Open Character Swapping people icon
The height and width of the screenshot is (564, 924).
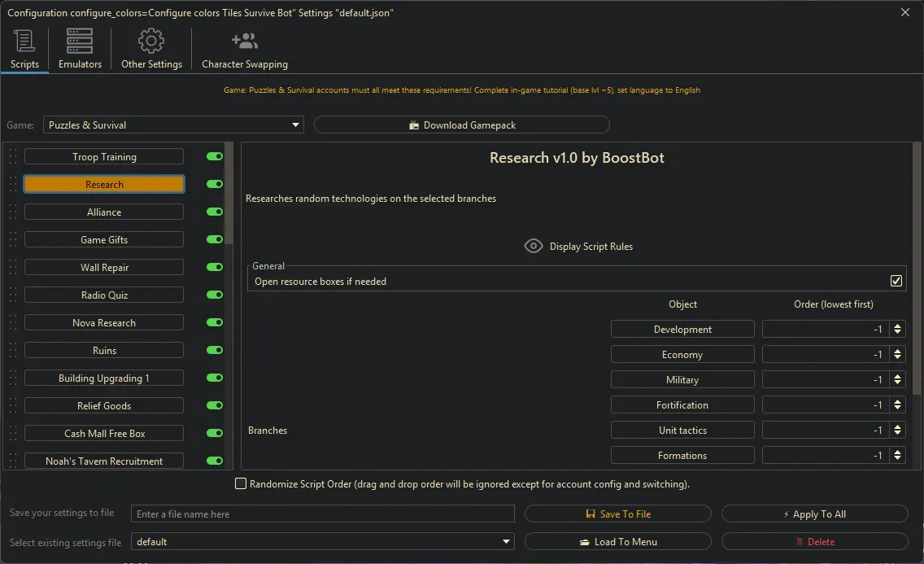click(244, 41)
